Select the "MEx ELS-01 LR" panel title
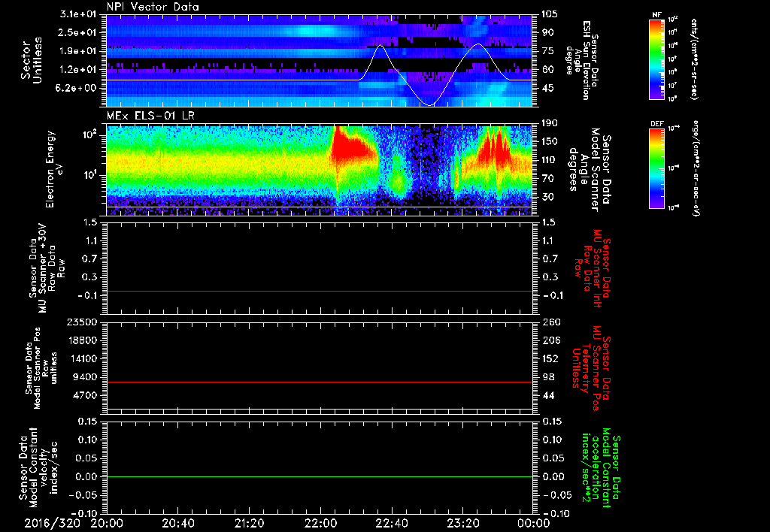 coord(150,116)
